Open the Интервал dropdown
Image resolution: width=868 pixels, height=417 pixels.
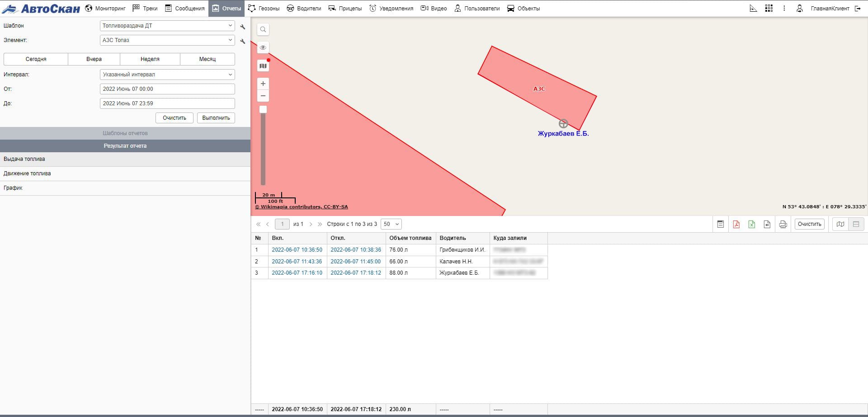click(167, 75)
